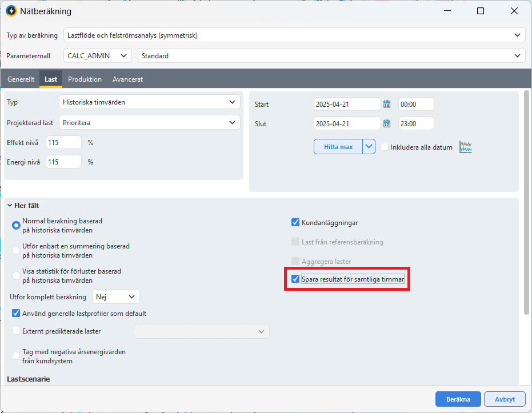This screenshot has height=413, width=532.
Task: Select Utför enbart en summering radio button
Action: [x=16, y=250]
